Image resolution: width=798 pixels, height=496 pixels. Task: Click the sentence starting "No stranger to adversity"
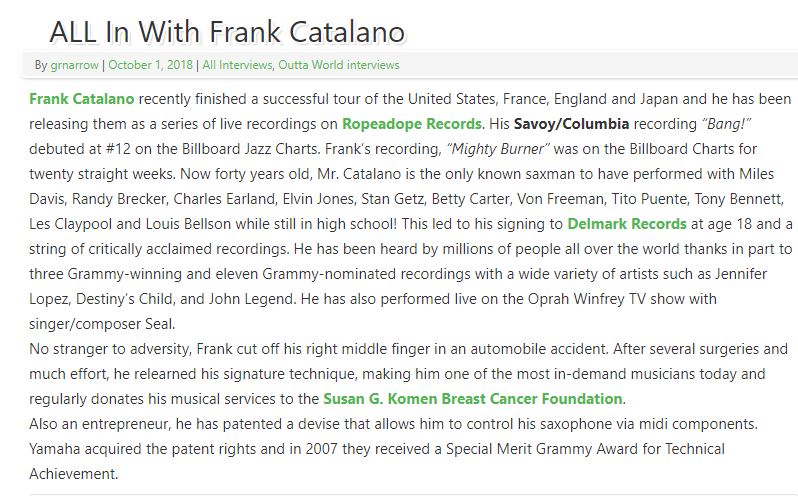pos(318,349)
